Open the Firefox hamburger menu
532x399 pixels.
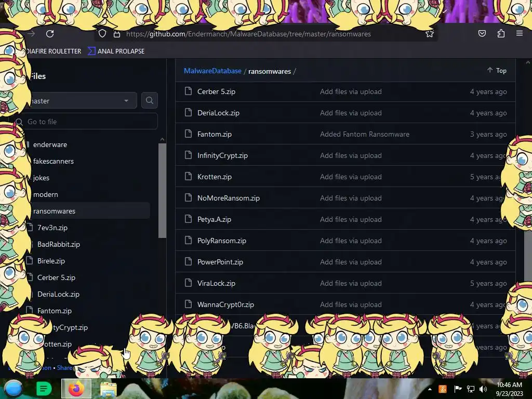tap(520, 33)
